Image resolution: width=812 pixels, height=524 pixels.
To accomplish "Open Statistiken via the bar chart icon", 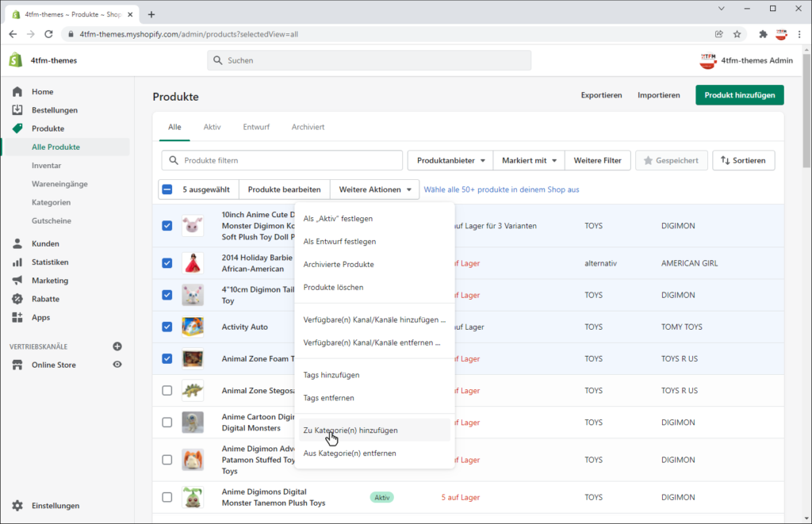I will click(17, 262).
